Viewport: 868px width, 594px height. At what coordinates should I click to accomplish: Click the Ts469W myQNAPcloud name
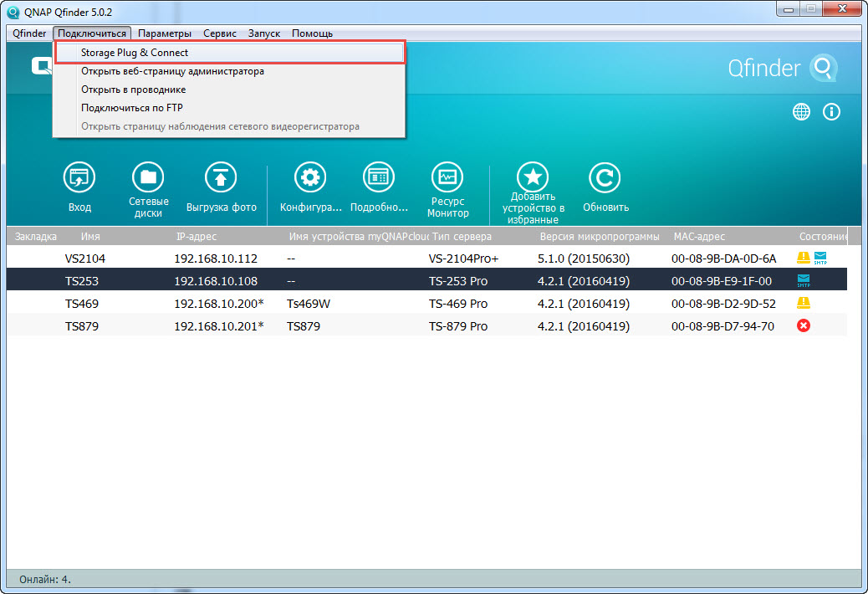[309, 304]
